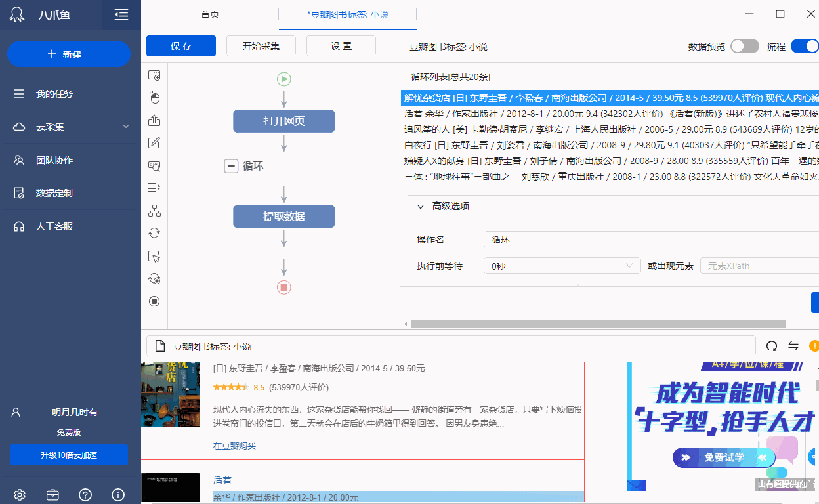Select loop item 追风筝的人
This screenshot has height=504, width=819.
[x=610, y=129]
